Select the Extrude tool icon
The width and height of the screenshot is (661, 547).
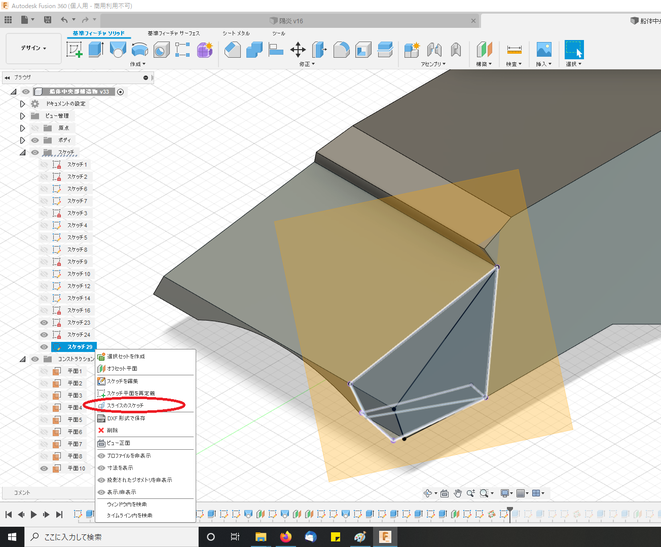(x=96, y=50)
